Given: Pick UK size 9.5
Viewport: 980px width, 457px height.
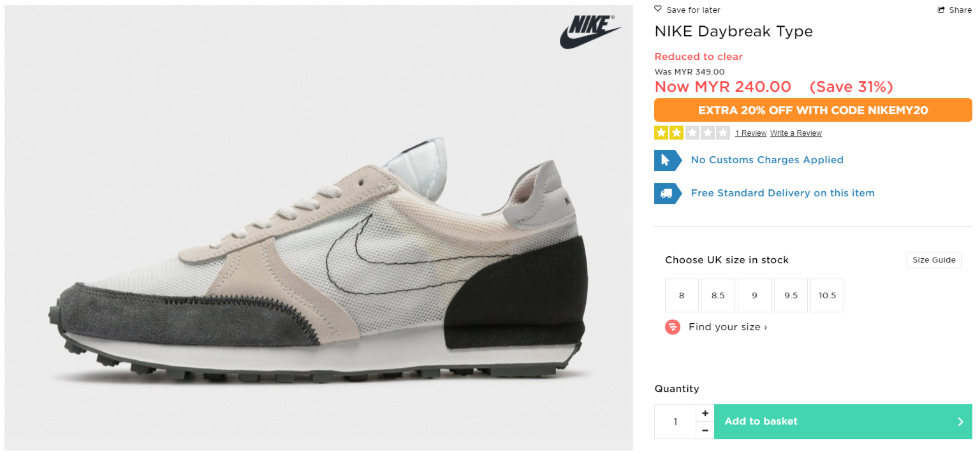Looking at the screenshot, I should (x=791, y=296).
